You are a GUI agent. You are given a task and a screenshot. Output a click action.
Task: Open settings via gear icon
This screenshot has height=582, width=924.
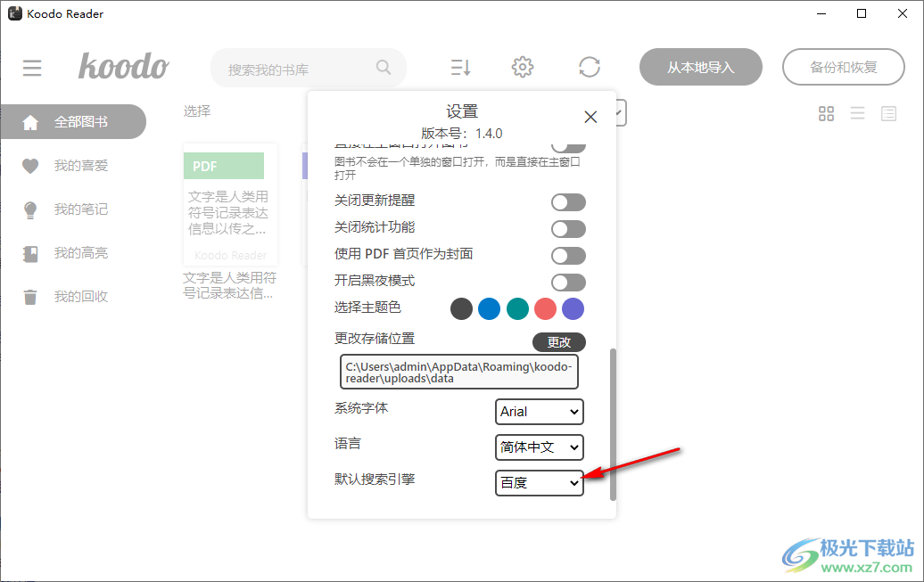pyautogui.click(x=523, y=67)
